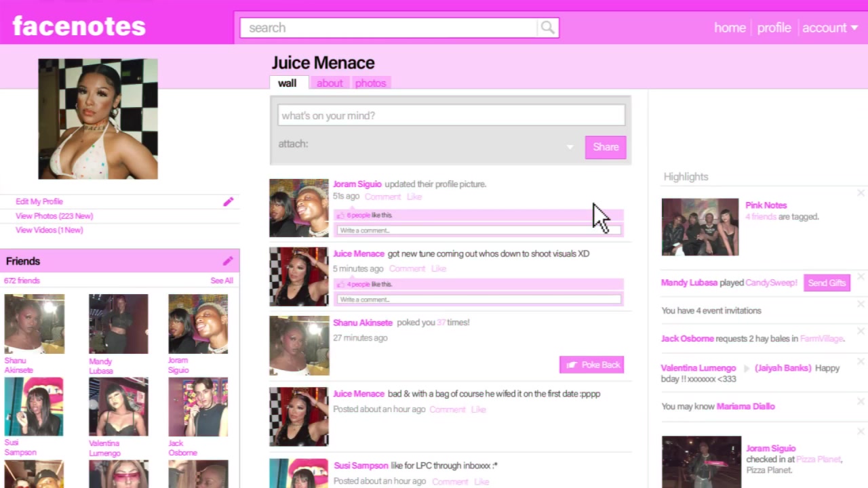The width and height of the screenshot is (868, 488).
Task: Open Jack Osborne's friend thumbnail
Action: click(x=198, y=407)
